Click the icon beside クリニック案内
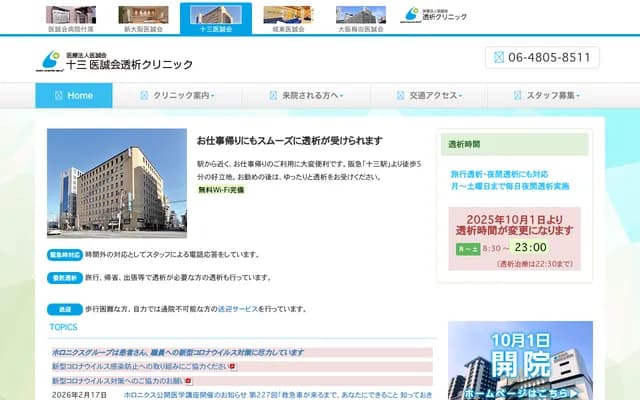 (143, 95)
